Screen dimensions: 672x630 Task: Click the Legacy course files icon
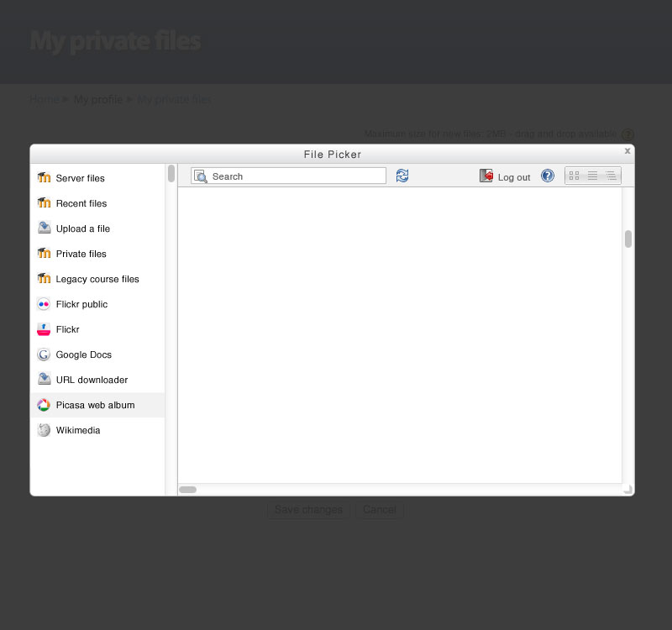tap(44, 279)
